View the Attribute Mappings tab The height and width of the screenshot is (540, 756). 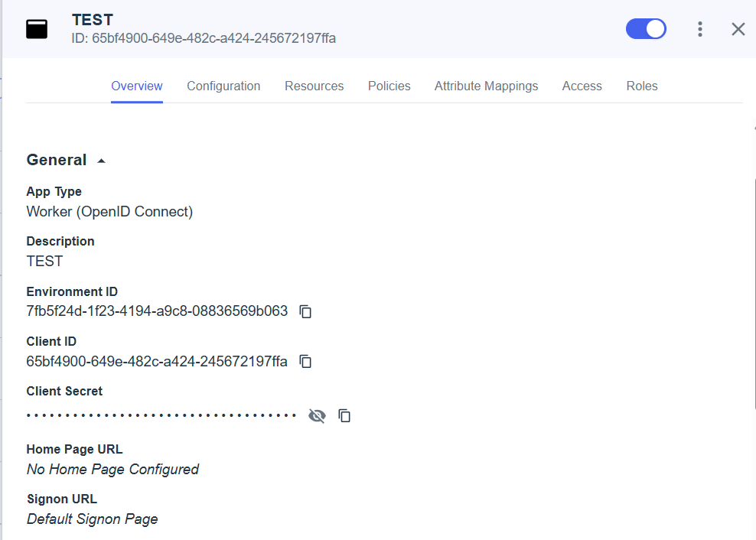coord(486,86)
